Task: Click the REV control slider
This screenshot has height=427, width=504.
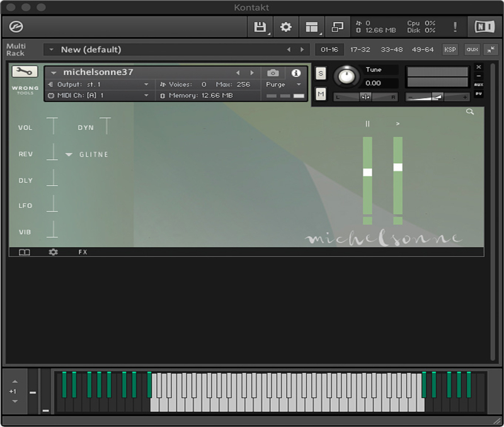Action: [x=52, y=152]
